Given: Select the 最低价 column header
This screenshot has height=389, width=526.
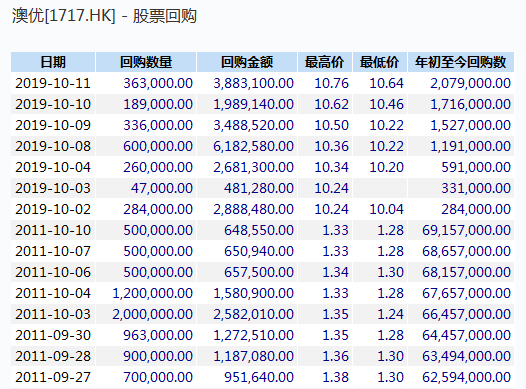Looking at the screenshot, I should coord(380,62).
